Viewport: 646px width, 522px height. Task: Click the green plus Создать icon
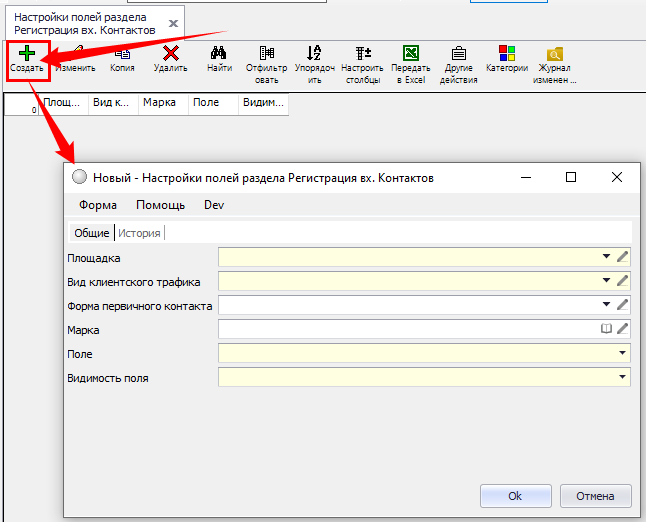tap(26, 54)
